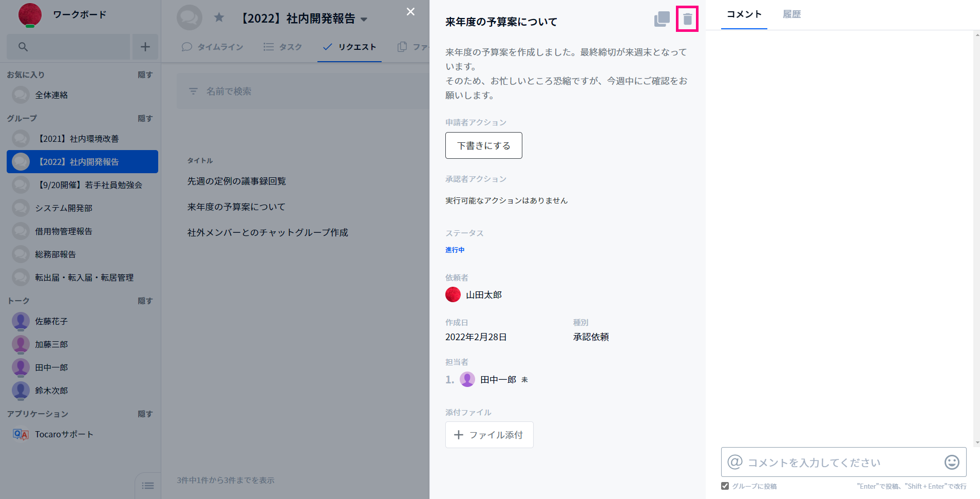Open the 借用物管理報告 group
Image resolution: width=980 pixels, height=499 pixels.
pos(82,231)
